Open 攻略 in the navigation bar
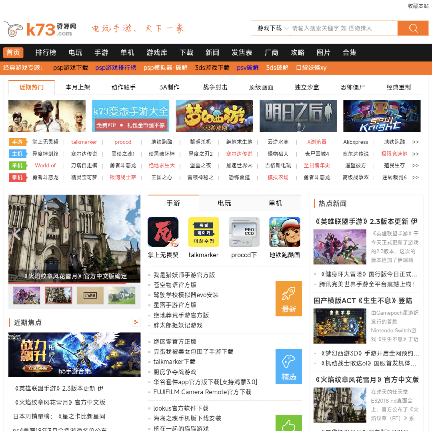 (x=297, y=52)
